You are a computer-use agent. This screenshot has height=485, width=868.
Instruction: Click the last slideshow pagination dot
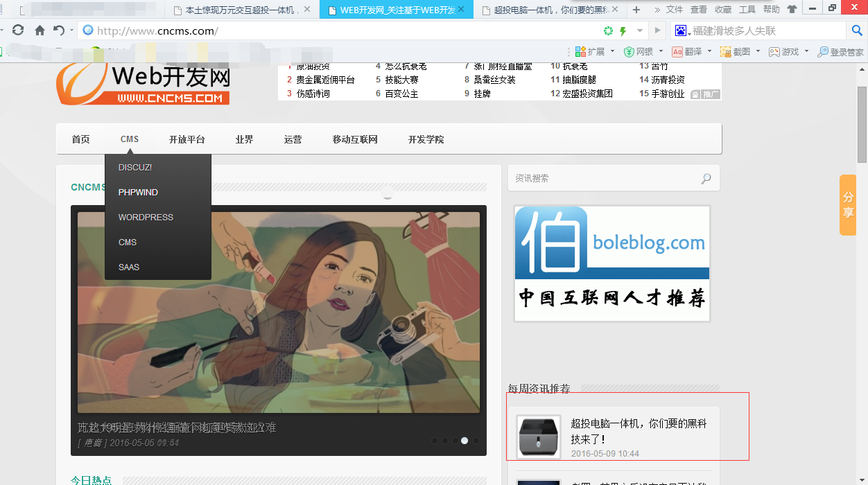476,440
